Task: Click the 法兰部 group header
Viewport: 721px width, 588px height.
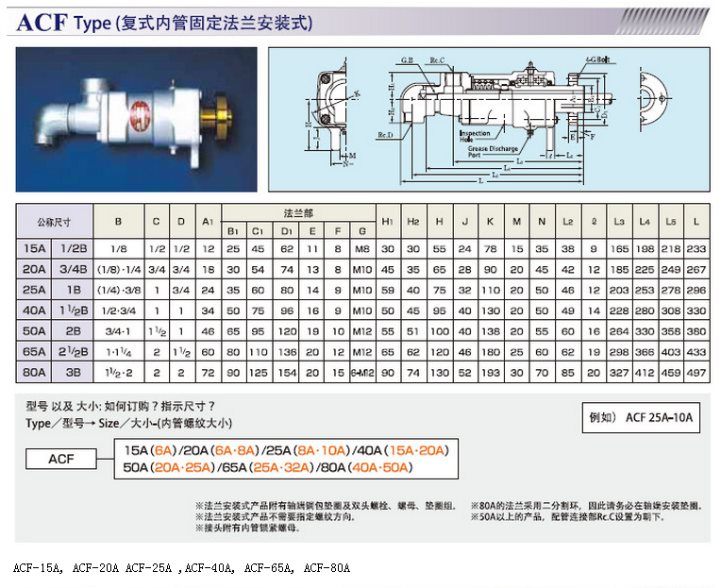Action: tap(298, 213)
